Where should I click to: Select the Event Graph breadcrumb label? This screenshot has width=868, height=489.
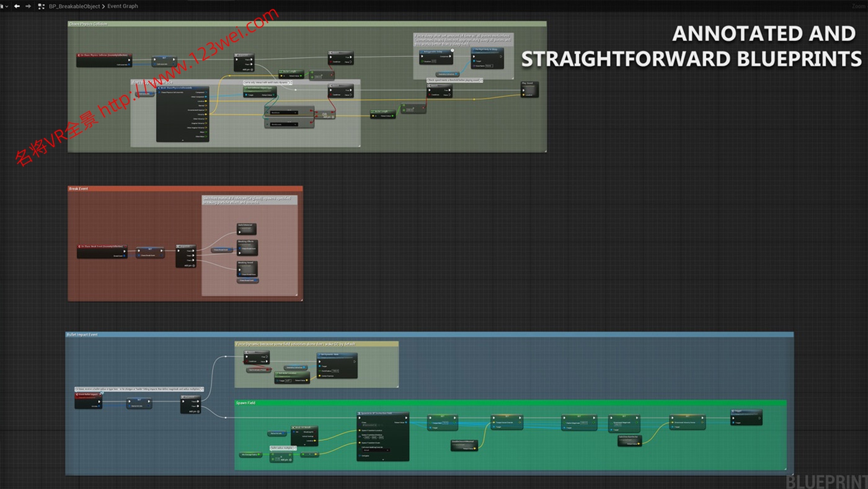click(x=123, y=6)
